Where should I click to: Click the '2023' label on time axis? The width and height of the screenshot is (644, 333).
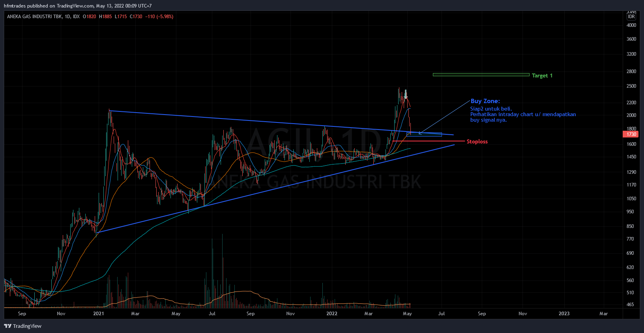coord(564,314)
